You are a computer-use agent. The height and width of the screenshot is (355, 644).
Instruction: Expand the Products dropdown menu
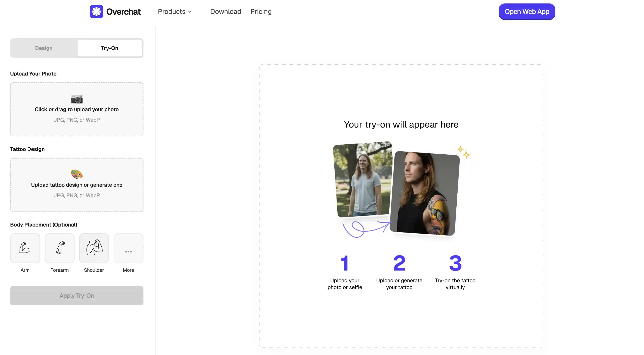pyautogui.click(x=172, y=11)
